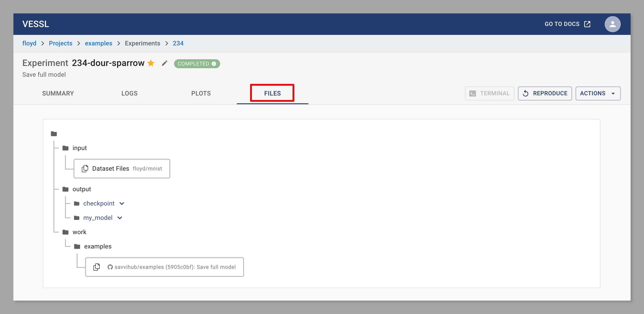Click the checkpoint folder icon
644x314 pixels.
click(x=77, y=204)
